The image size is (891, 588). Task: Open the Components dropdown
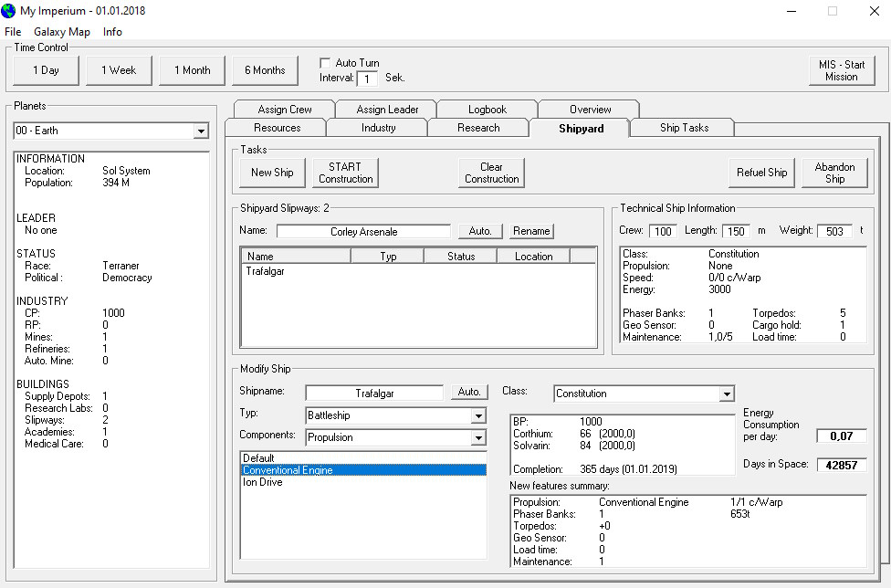(x=477, y=438)
